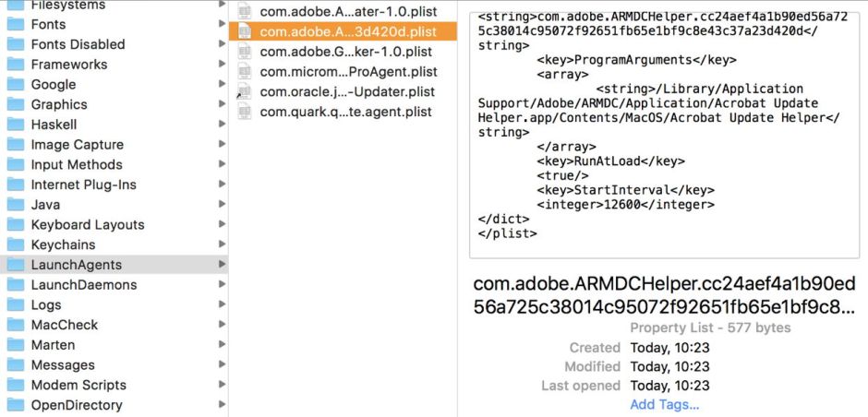The width and height of the screenshot is (868, 417).
Task: Click the Fonts Disabled folder icon
Action: click(15, 44)
